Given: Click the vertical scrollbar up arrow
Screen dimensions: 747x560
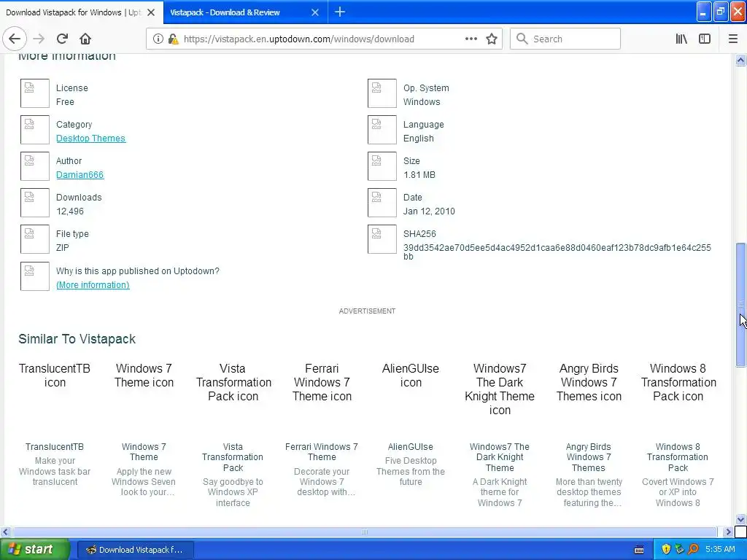Looking at the screenshot, I should 740,60.
